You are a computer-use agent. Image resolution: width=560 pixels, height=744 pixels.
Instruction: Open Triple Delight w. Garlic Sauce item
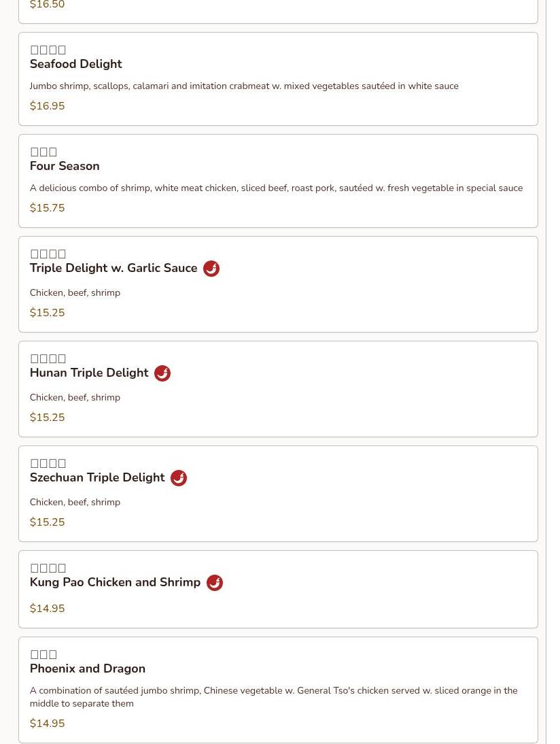point(279,284)
